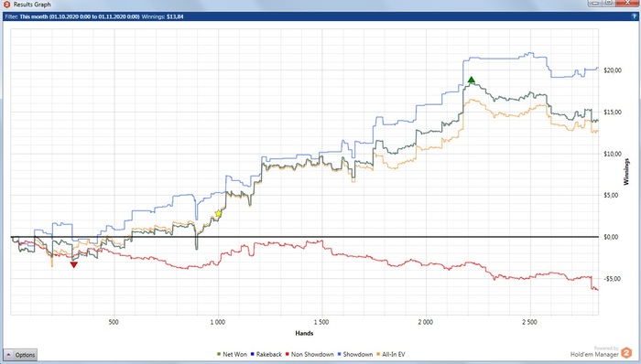The image size is (641, 364).
Task: Click the Winnings: $13,84 text
Action: 162,16
